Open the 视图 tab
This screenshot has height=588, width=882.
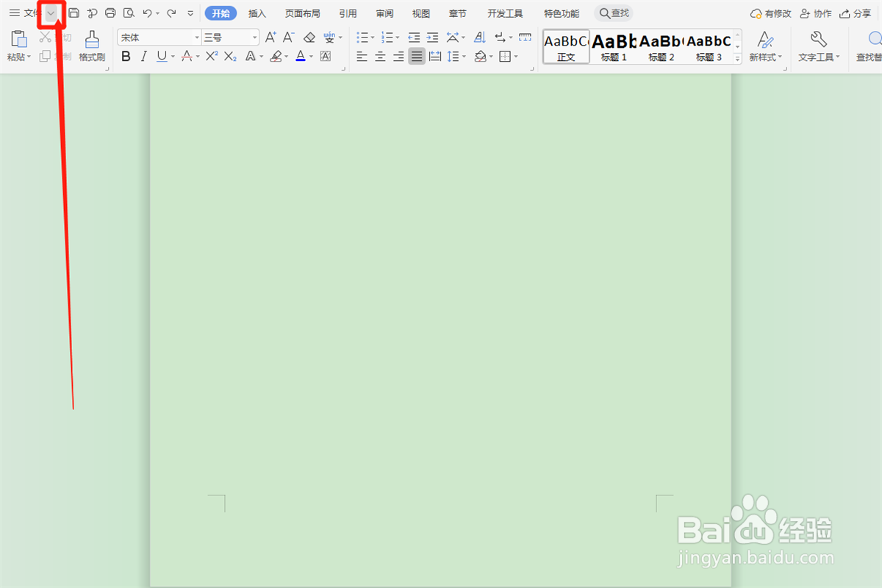pyautogui.click(x=421, y=13)
